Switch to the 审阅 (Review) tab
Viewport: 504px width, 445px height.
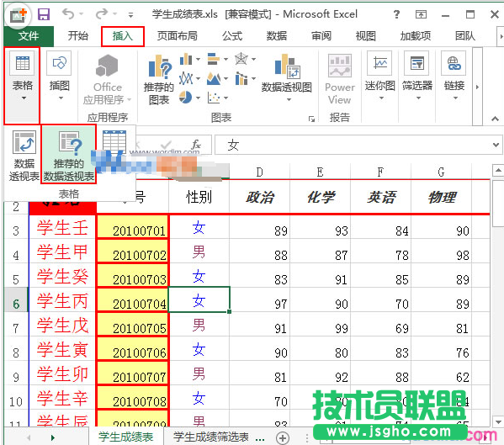(321, 35)
